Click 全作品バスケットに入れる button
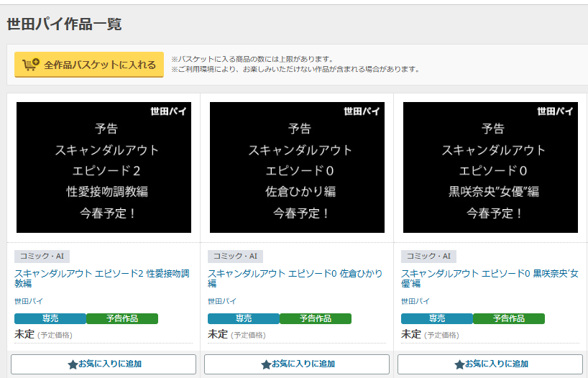This screenshot has width=588, height=378. [89, 65]
